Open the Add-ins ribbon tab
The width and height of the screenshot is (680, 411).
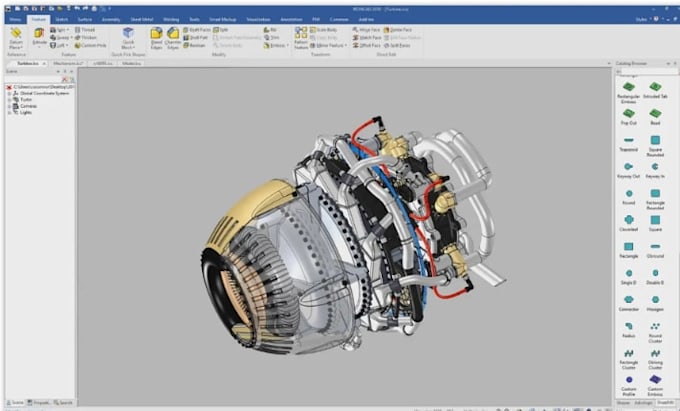coord(366,20)
